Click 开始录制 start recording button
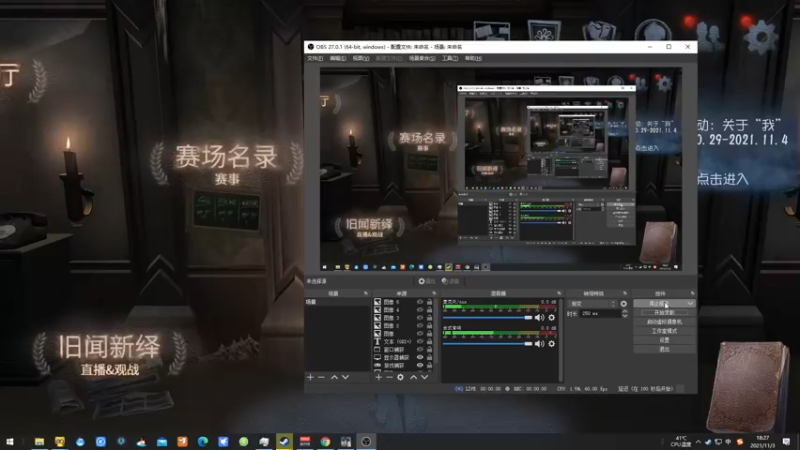 click(664, 312)
